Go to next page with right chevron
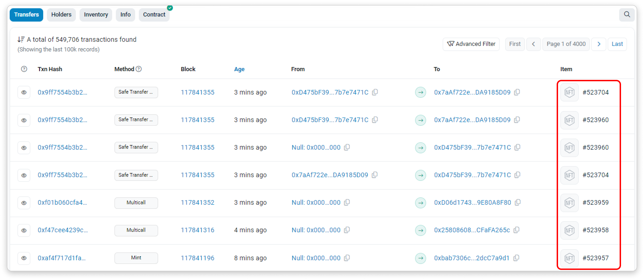Image resolution: width=644 pixels, height=280 pixels. click(599, 44)
